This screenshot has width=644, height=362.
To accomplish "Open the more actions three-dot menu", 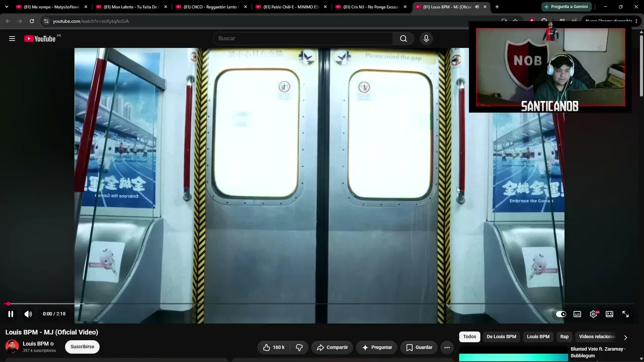I will (447, 347).
